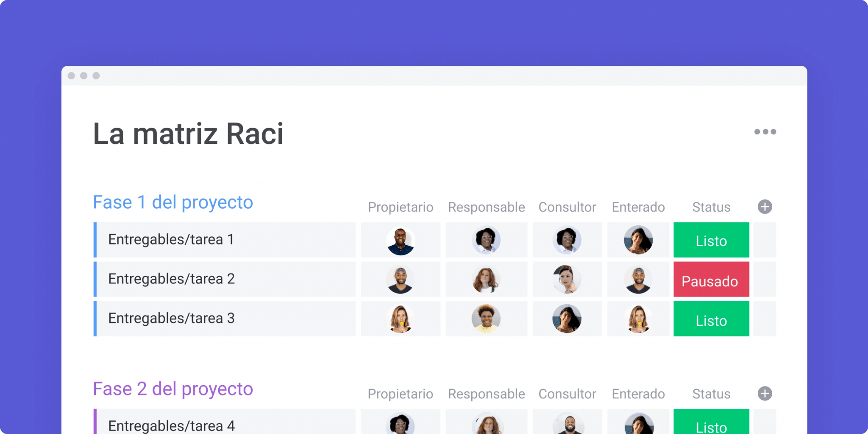Image resolution: width=868 pixels, height=434 pixels.
Task: Click the Responsable column header
Action: tap(486, 207)
